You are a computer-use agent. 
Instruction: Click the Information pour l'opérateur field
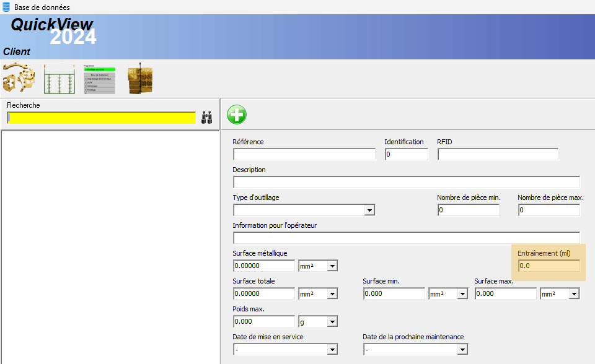click(406, 238)
